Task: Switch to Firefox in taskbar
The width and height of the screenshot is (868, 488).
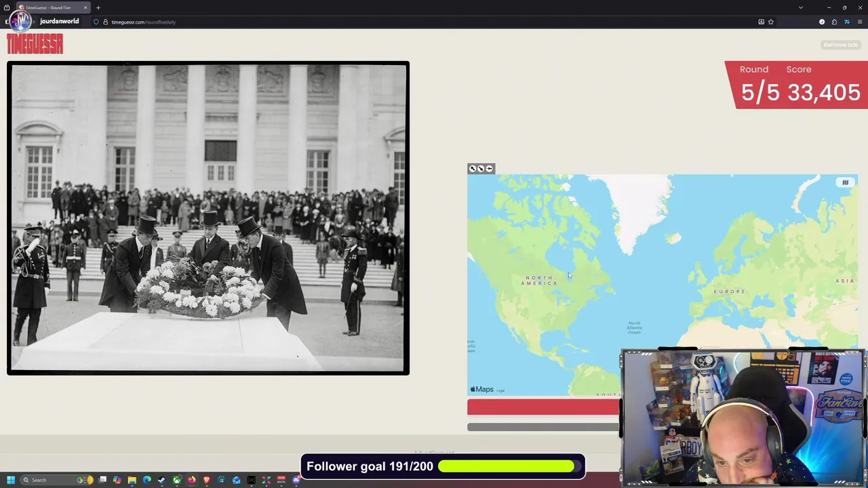Action: coord(192,480)
